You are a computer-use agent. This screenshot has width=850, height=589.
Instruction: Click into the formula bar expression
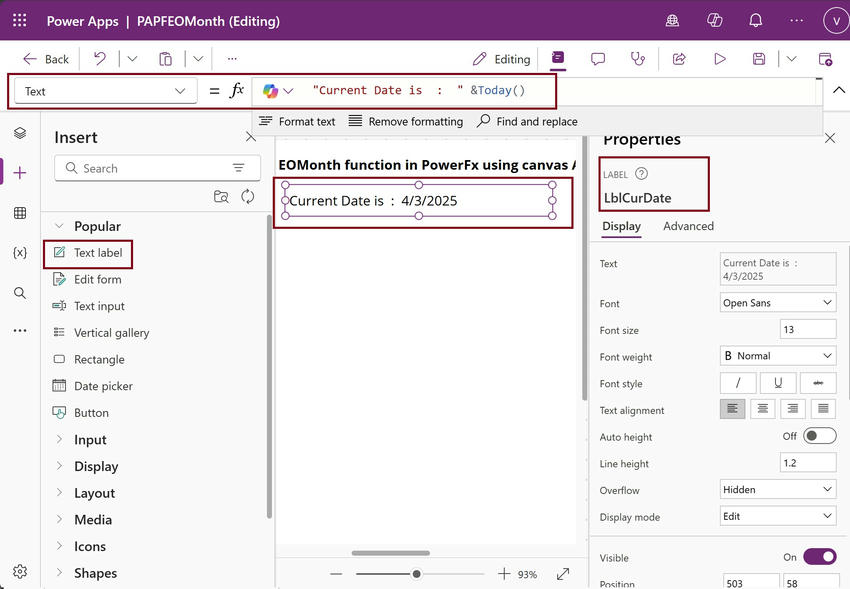(x=418, y=90)
